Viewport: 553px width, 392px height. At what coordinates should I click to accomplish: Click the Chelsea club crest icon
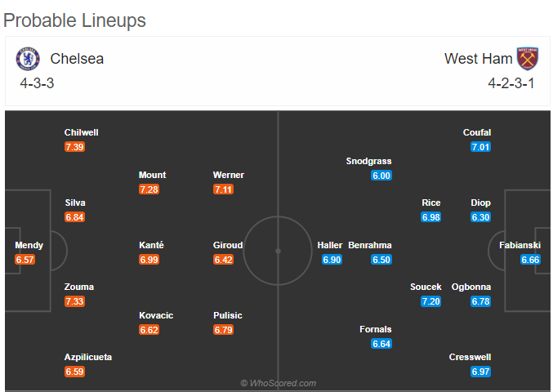[28, 59]
